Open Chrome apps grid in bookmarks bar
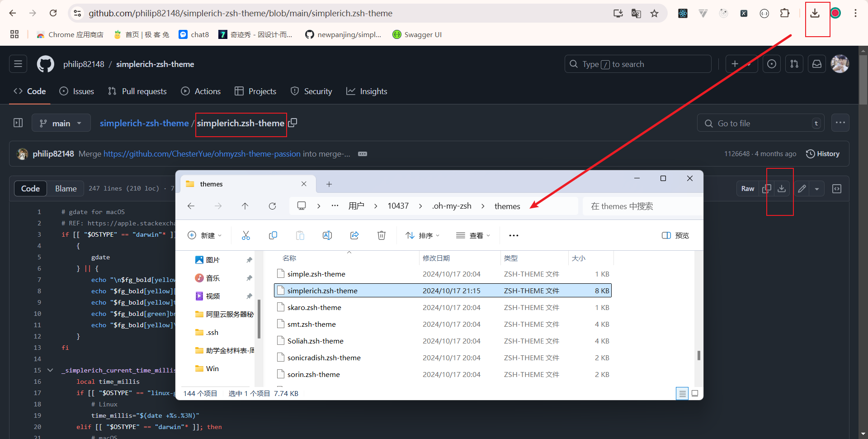868x439 pixels. [x=14, y=34]
